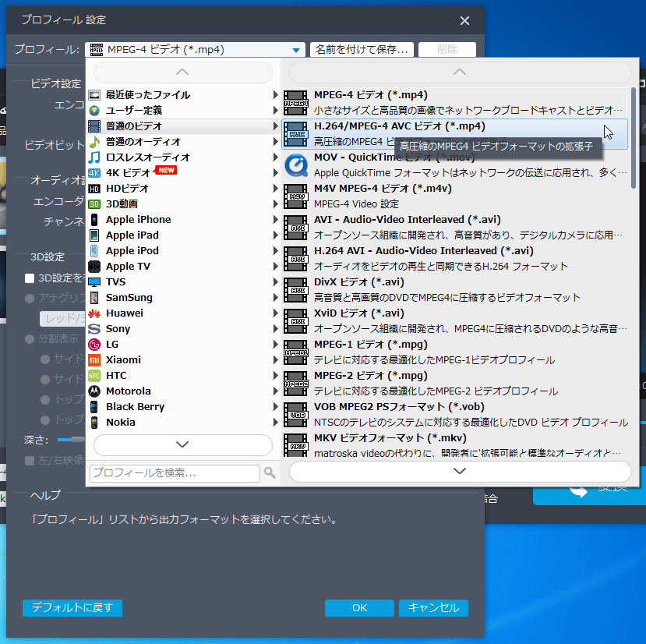Expand the Black Berry submenu arrow
Image resolution: width=646 pixels, height=644 pixels.
tap(275, 407)
